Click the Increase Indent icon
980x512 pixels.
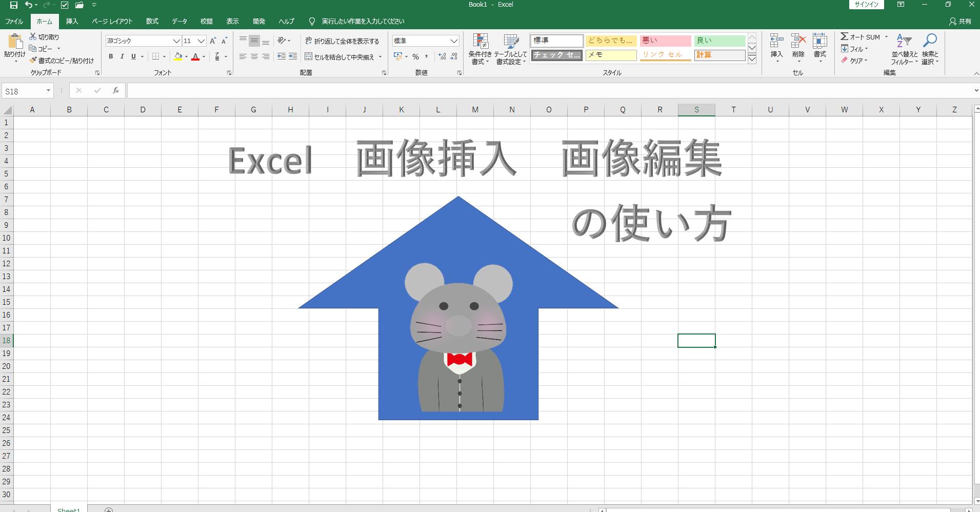click(x=293, y=56)
